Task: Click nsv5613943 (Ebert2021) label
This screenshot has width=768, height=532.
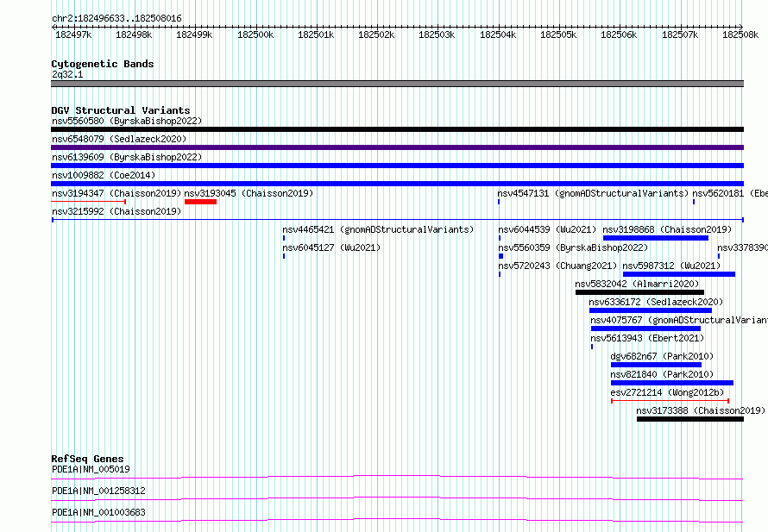Action: point(647,338)
